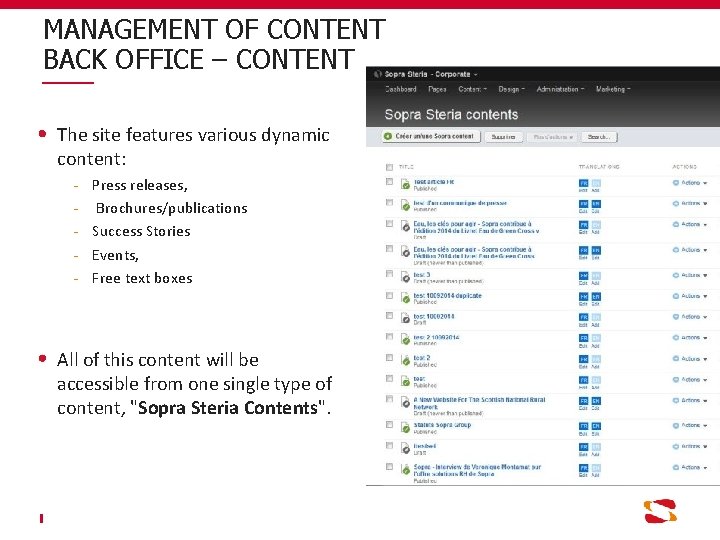720x540 pixels.
Task: Open Actions dropdown arrow for 'test d'un communiqué de presse'
Action: pos(705,203)
